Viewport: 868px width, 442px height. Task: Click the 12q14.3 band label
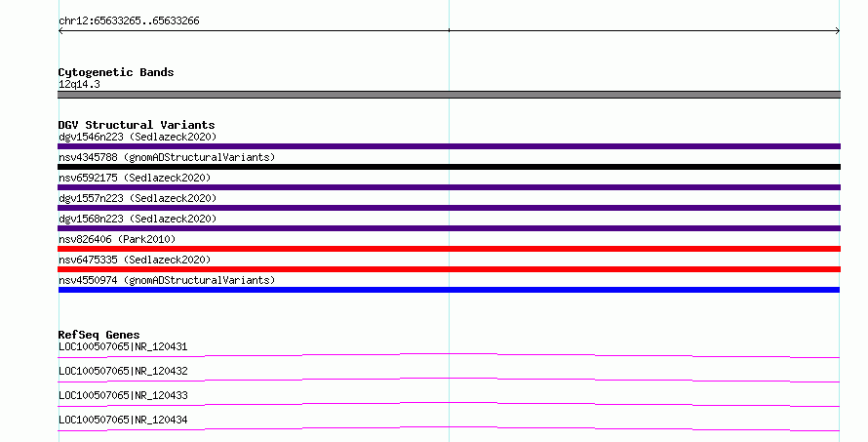click(79, 84)
